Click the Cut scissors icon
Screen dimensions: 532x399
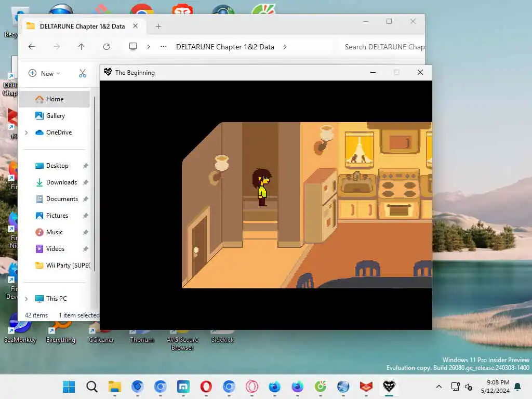click(x=83, y=73)
